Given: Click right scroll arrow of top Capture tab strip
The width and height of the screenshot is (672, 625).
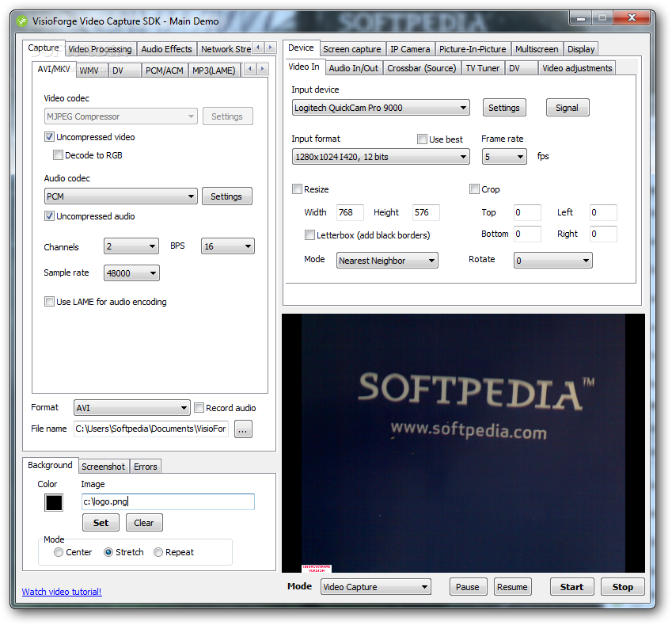Looking at the screenshot, I should click(270, 48).
